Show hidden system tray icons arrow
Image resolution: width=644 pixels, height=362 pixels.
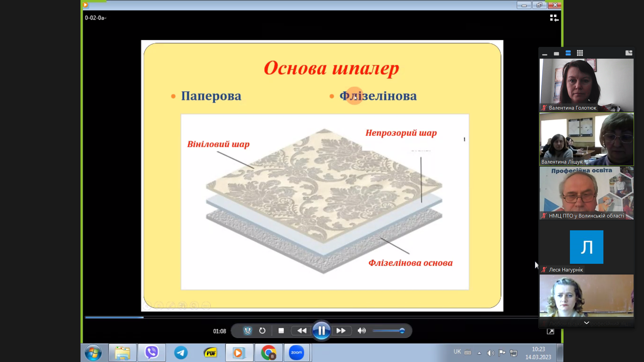(479, 353)
